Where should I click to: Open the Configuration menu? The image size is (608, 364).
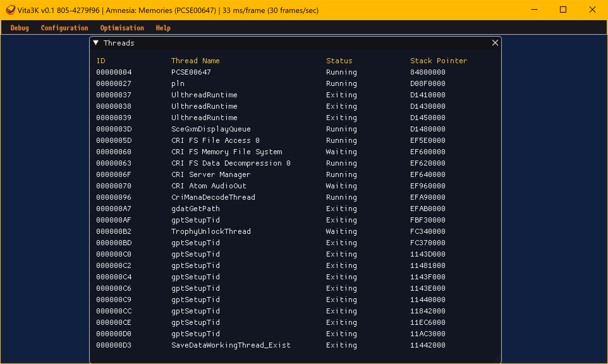[64, 28]
